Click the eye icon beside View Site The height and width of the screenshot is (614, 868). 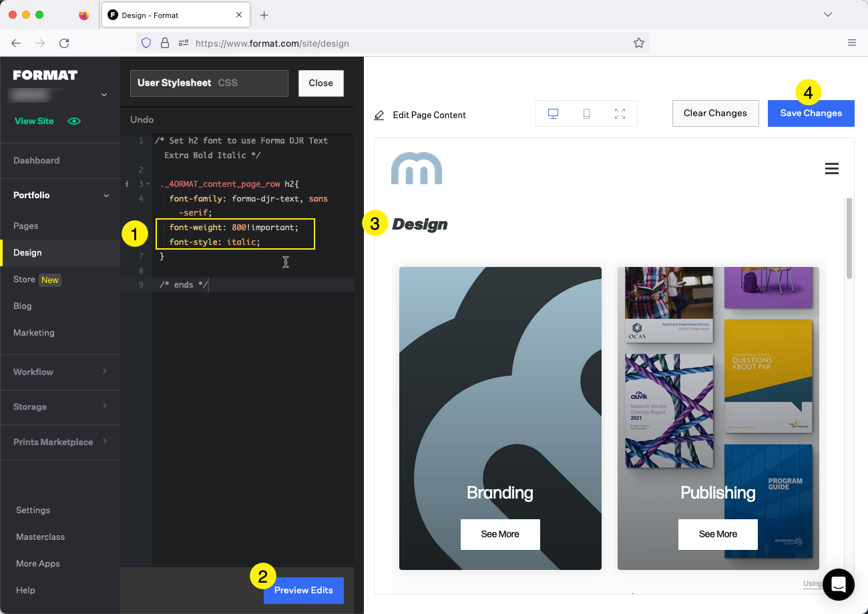point(74,121)
